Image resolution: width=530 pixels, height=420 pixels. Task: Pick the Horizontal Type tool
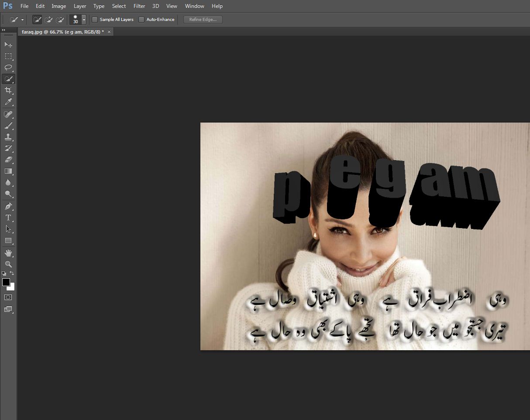(8, 217)
